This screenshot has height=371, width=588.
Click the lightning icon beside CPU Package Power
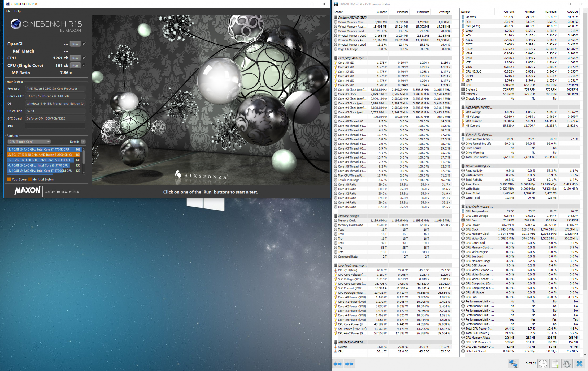pos(336,293)
